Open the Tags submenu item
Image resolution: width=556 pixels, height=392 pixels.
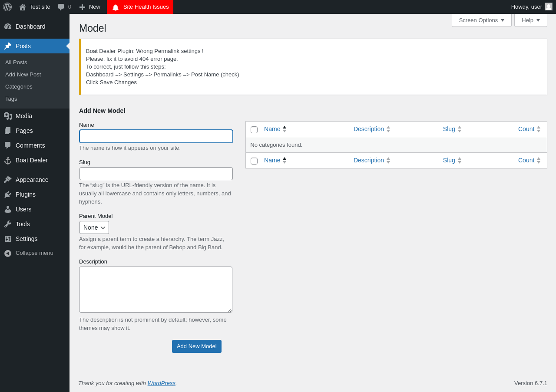point(11,99)
